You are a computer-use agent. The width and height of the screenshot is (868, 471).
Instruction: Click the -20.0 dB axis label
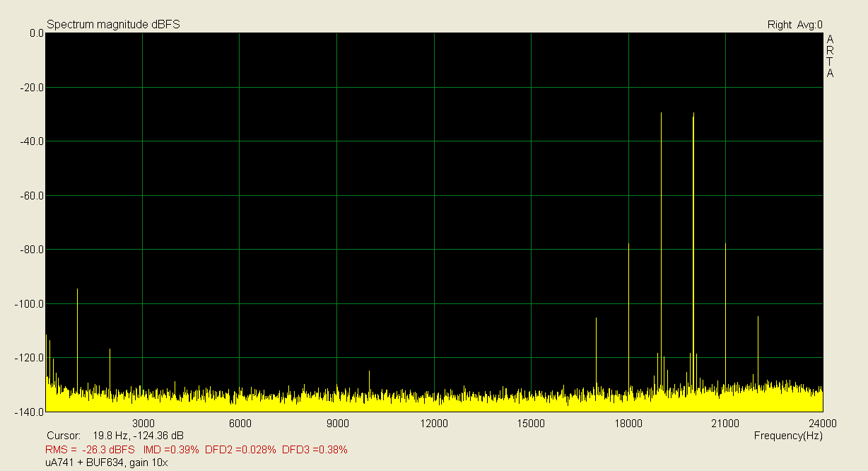(x=33, y=88)
